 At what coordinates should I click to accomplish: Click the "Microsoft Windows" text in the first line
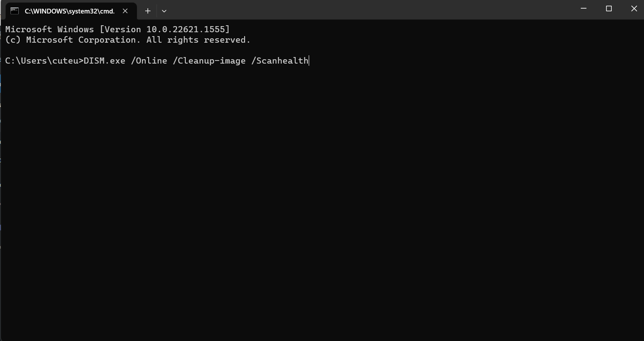tap(49, 29)
